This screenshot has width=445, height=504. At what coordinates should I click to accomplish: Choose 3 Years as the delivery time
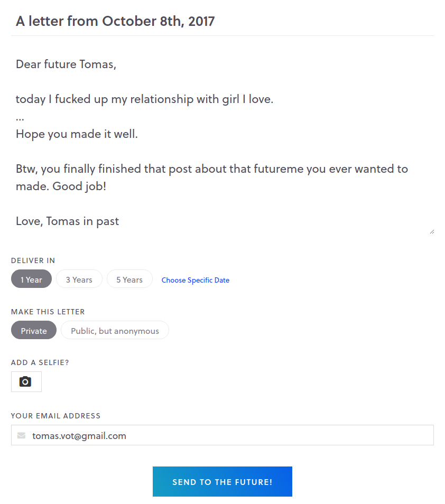point(79,278)
